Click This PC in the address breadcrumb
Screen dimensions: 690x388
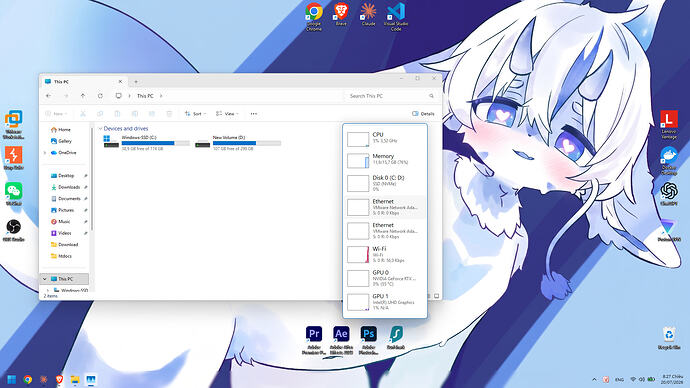pyautogui.click(x=145, y=95)
